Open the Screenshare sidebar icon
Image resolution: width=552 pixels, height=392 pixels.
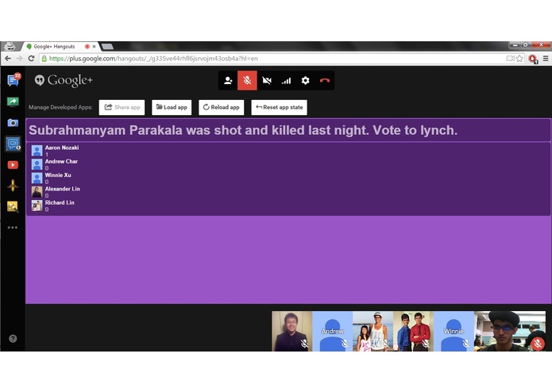click(13, 102)
